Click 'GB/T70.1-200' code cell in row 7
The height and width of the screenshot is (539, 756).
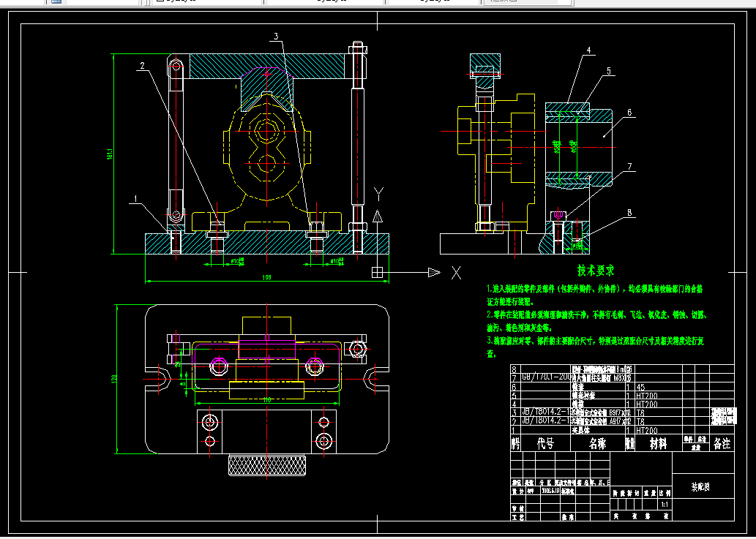click(547, 377)
